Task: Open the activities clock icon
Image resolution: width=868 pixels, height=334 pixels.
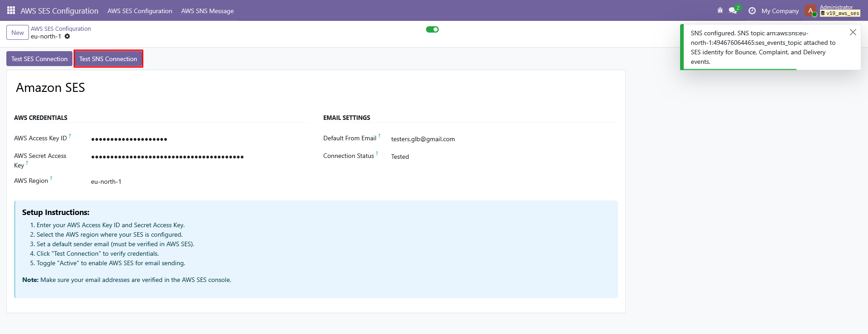Action: point(752,10)
